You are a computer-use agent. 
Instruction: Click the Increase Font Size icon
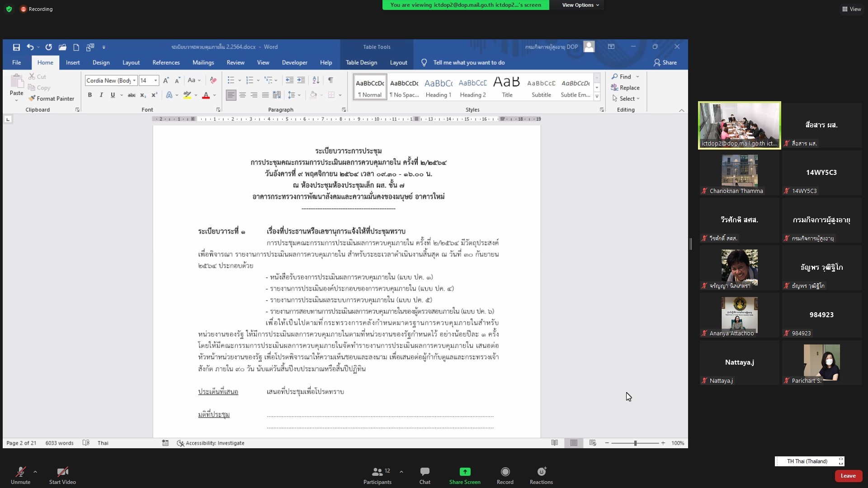tap(166, 80)
